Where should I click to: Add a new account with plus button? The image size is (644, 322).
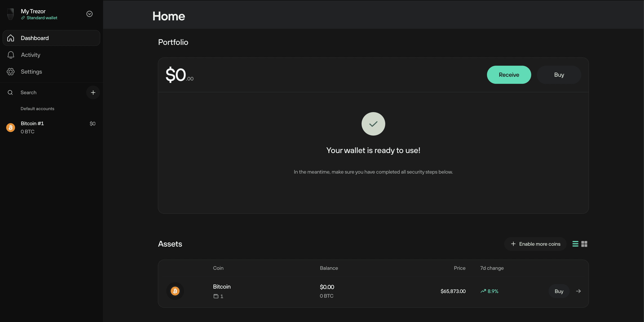(93, 92)
